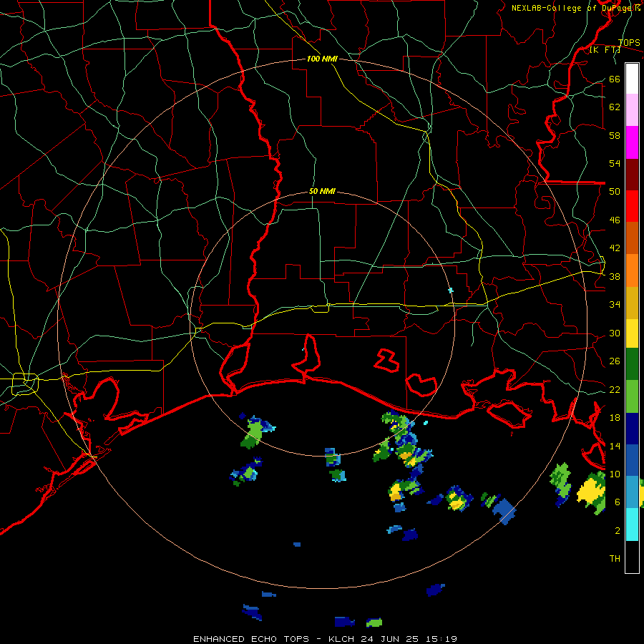Choose the 10 legend value
Viewport: 644px width, 644px height.
615,474
